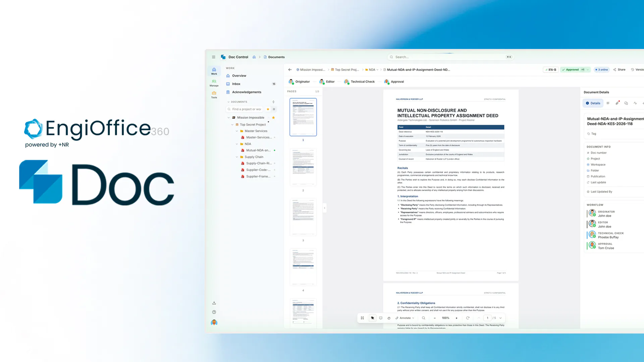This screenshot has width=644, height=362.
Task: Open the comments tab in Document Details
Action: 626,103
